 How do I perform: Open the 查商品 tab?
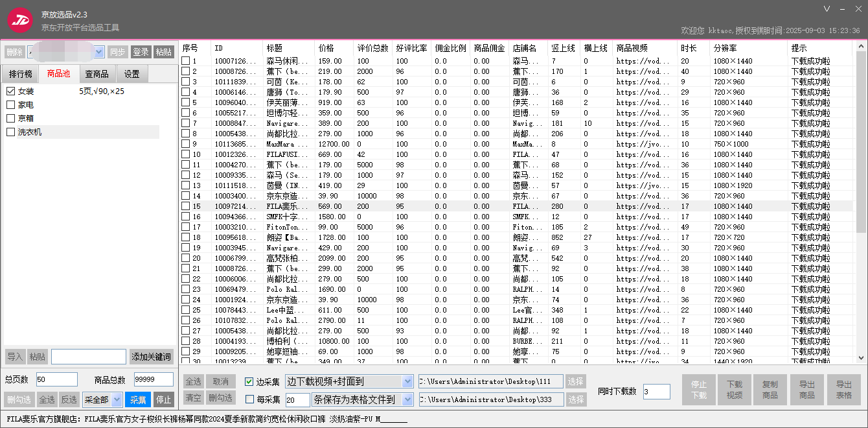(97, 74)
